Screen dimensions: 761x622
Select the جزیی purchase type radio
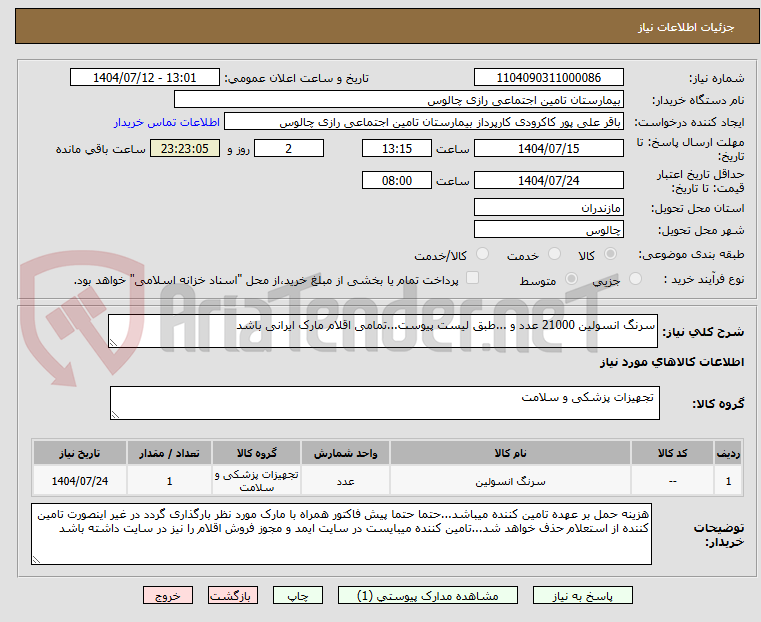tap(635, 279)
